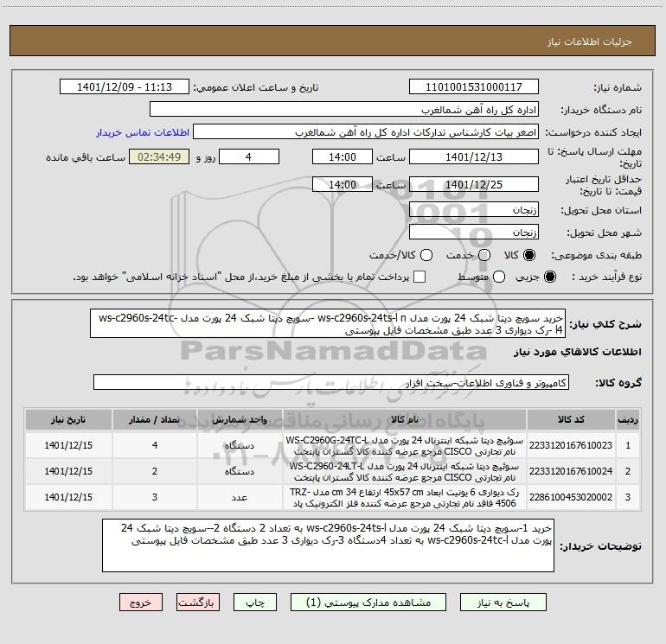The height and width of the screenshot is (644, 666).
Task: Click product code 2233120167610023
Action: (571, 445)
